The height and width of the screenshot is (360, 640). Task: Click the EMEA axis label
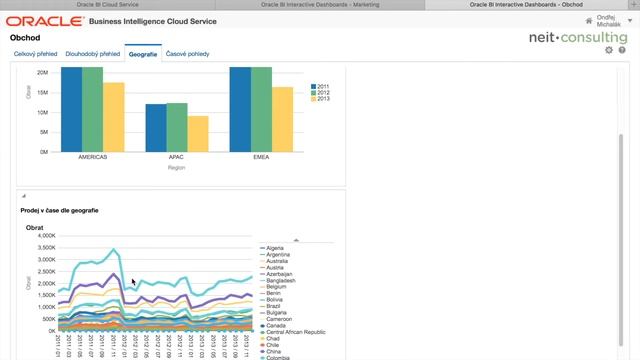point(261,157)
